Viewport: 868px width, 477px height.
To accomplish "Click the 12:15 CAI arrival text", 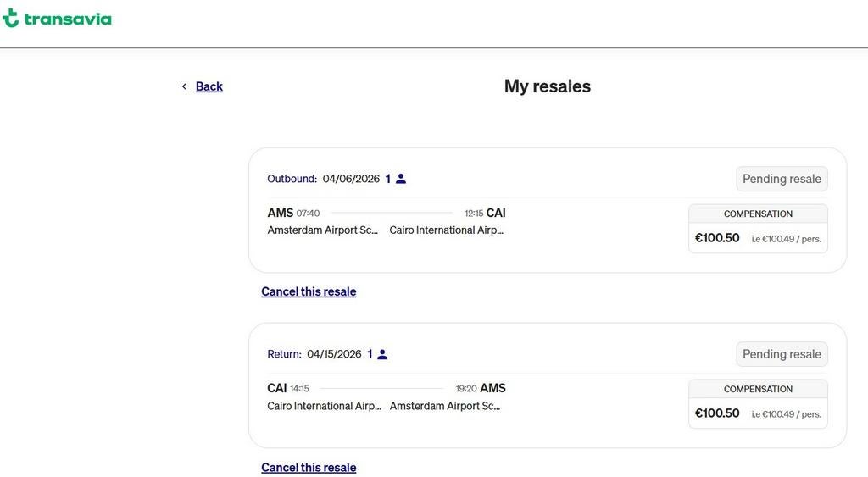I will (485, 213).
